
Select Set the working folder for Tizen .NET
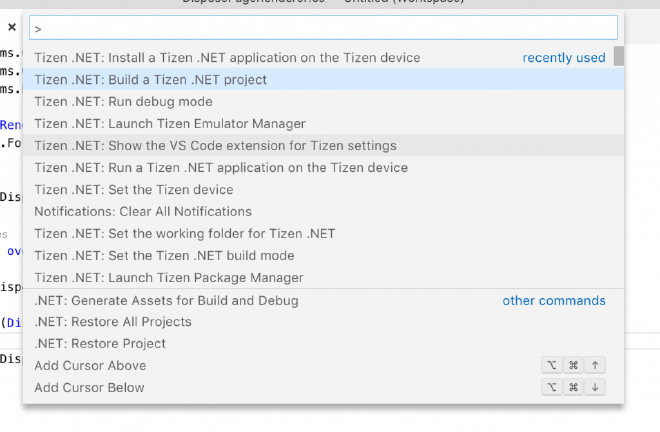pos(323,233)
